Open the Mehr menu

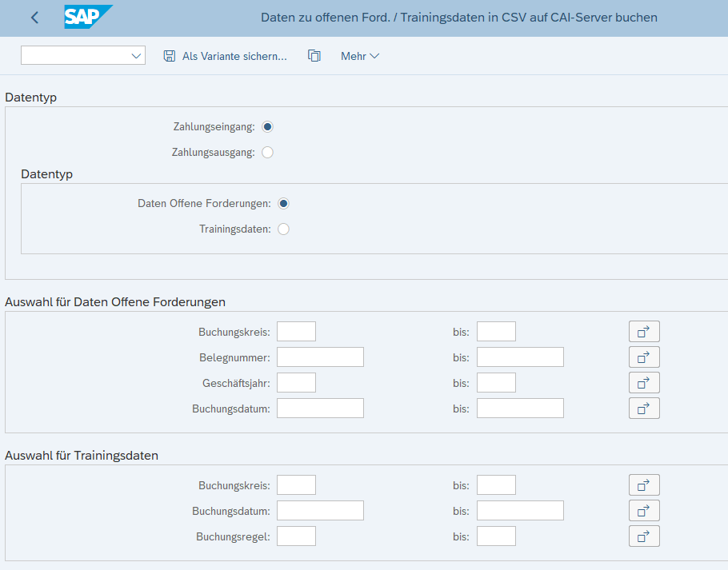(x=359, y=56)
